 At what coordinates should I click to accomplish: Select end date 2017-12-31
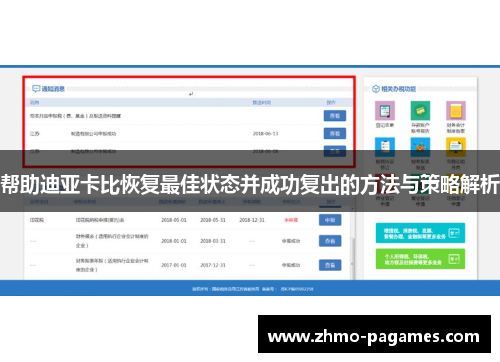coord(213,265)
